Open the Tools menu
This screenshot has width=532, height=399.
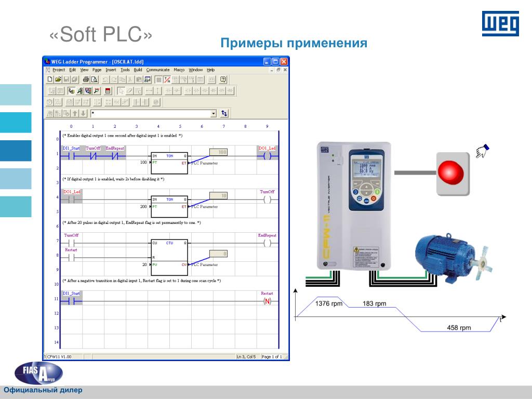click(x=125, y=70)
